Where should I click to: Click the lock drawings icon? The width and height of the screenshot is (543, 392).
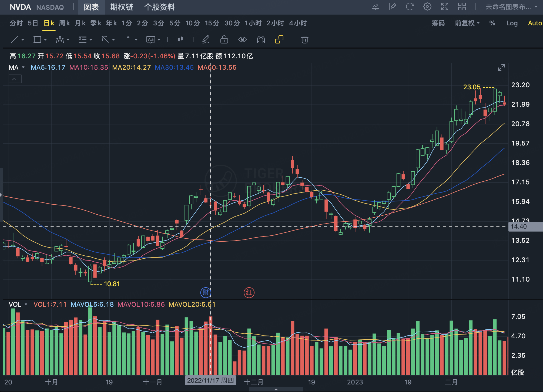224,40
